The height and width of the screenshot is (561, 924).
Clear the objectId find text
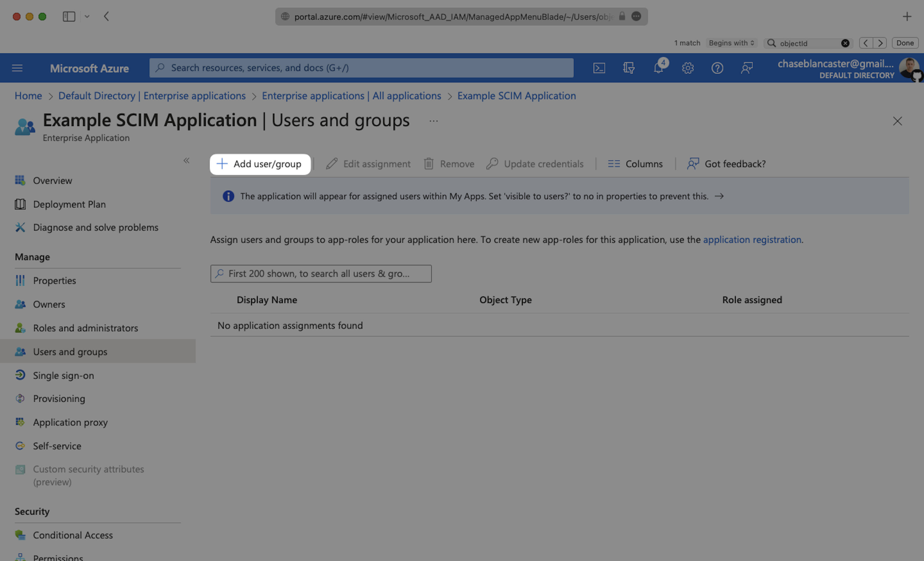pyautogui.click(x=845, y=43)
